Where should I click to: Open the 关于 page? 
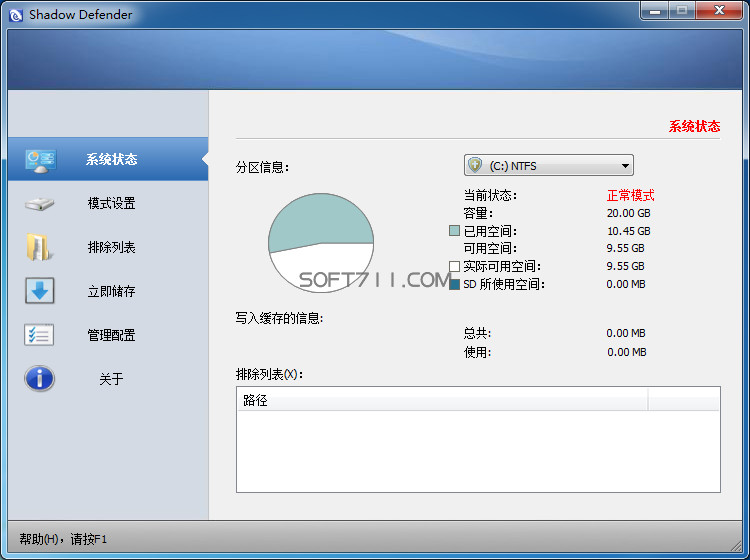(x=108, y=379)
